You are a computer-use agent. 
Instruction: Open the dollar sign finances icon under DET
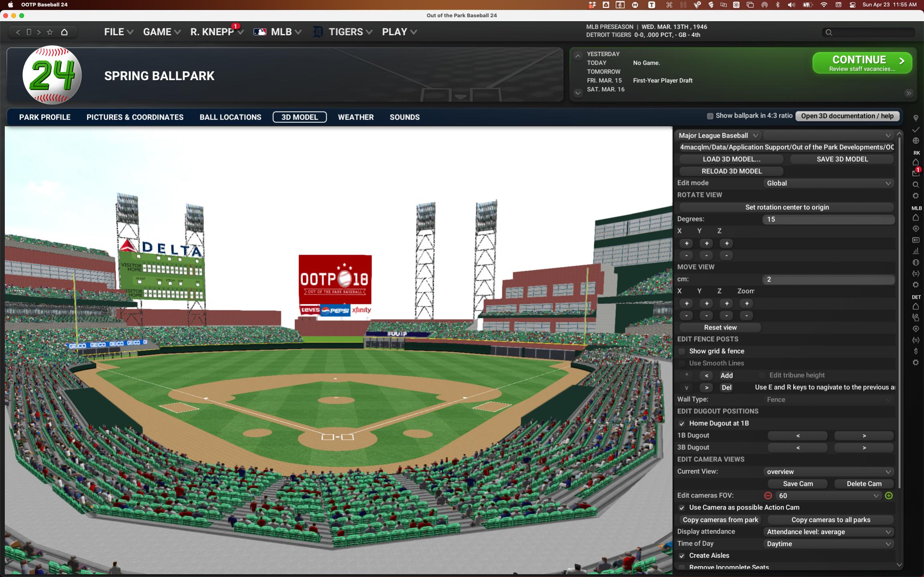pyautogui.click(x=916, y=351)
